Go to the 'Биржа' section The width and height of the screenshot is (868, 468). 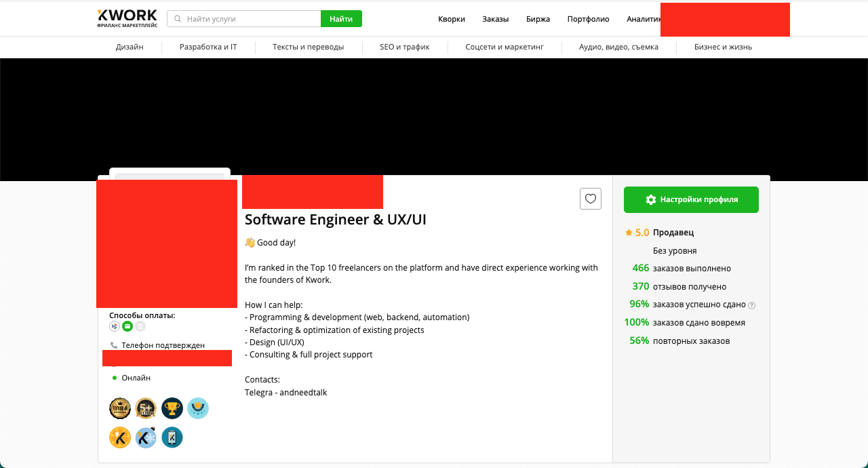[x=538, y=19]
